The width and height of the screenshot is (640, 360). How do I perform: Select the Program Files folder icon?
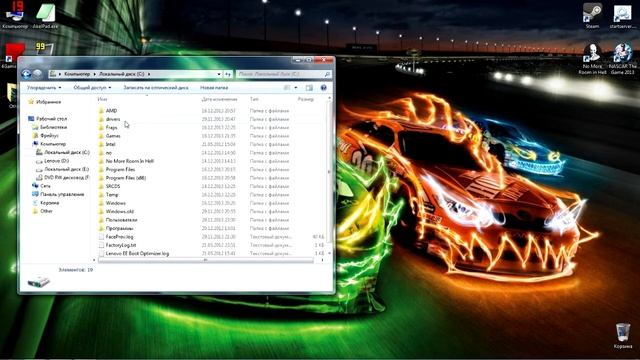coord(101,169)
